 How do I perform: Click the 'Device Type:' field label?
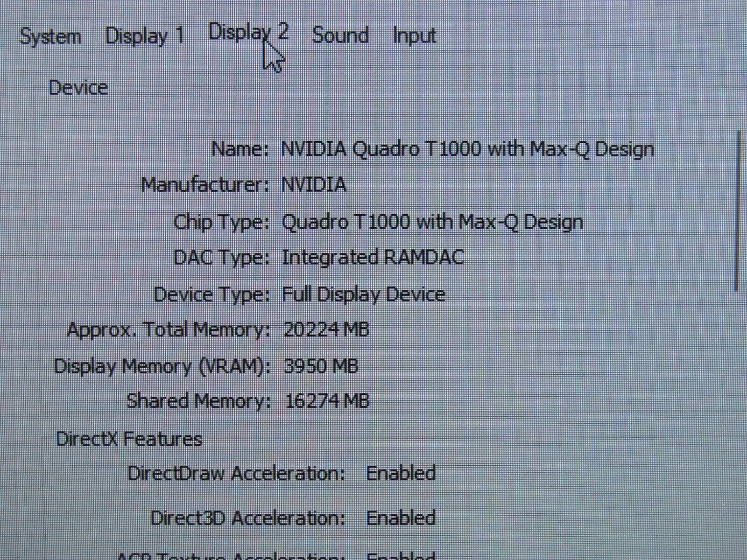coord(212,295)
